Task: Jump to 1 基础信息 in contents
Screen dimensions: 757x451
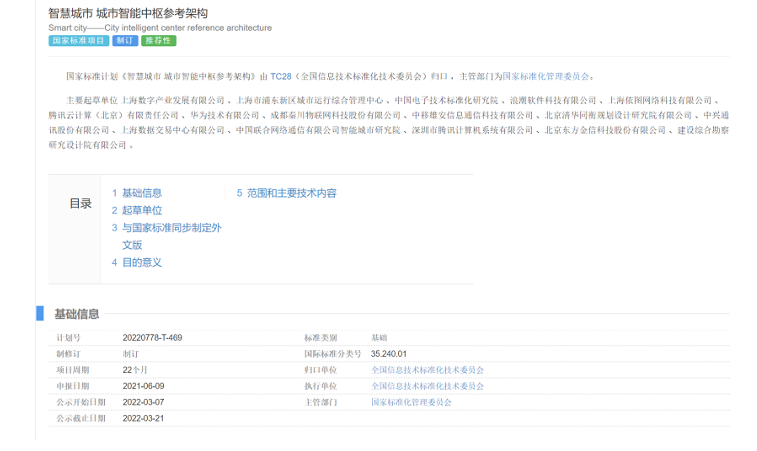Action: (x=137, y=193)
